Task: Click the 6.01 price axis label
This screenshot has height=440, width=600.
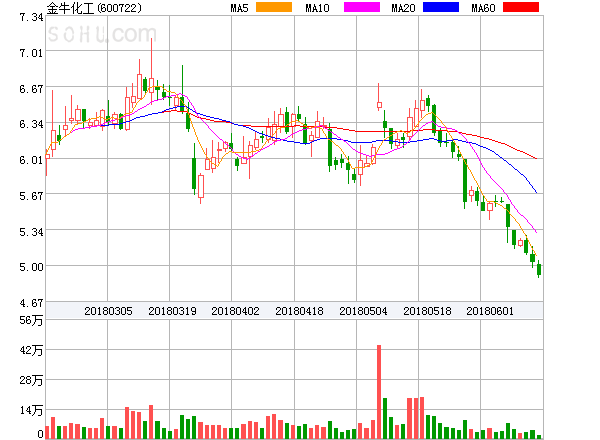Action: 31,160
